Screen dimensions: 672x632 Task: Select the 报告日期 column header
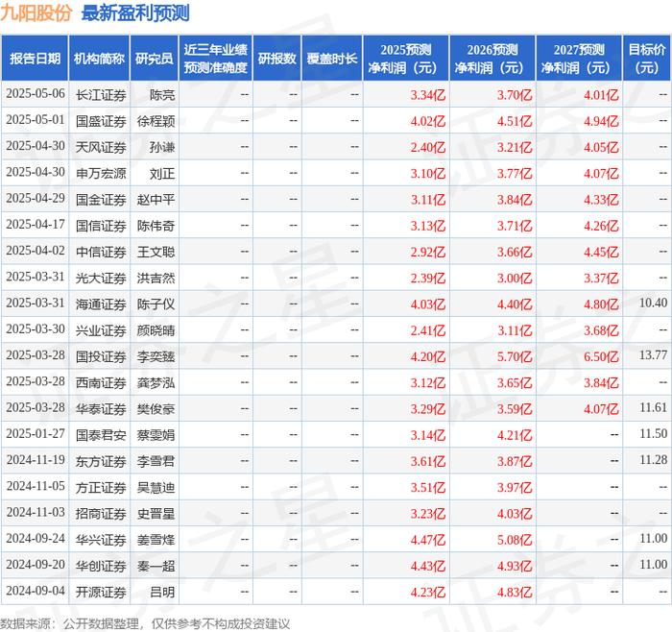[x=35, y=59]
